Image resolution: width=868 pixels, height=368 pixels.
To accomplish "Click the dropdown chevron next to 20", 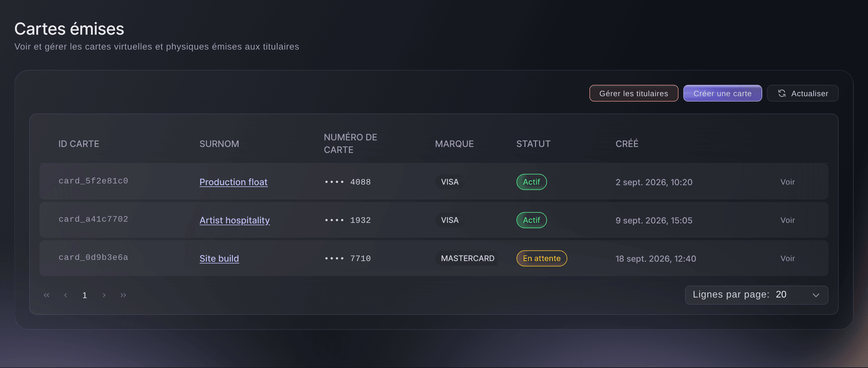I will [x=816, y=295].
